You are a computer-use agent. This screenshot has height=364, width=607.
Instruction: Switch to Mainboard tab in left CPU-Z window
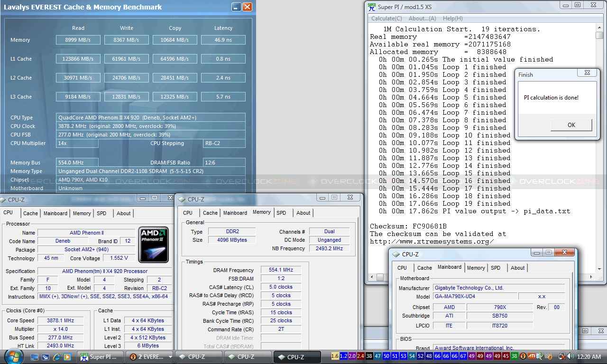tap(55, 213)
